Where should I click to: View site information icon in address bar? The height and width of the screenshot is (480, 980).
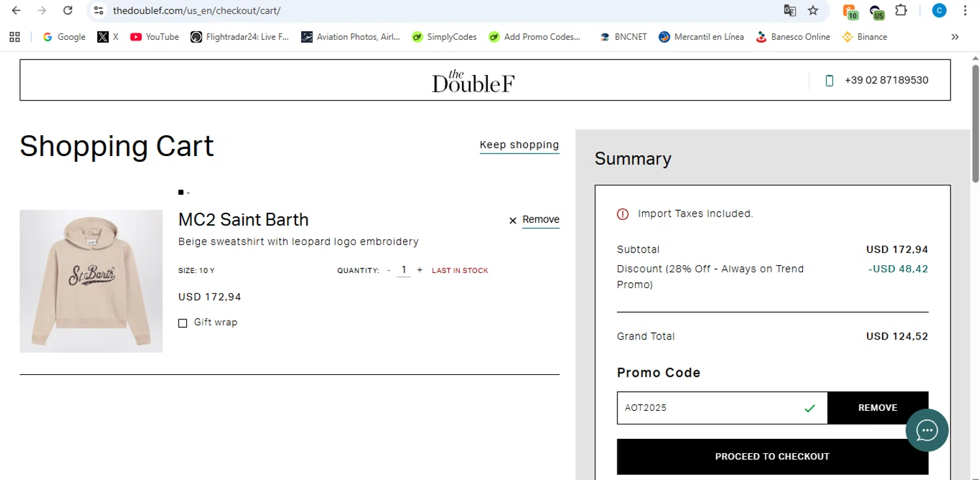point(99,10)
